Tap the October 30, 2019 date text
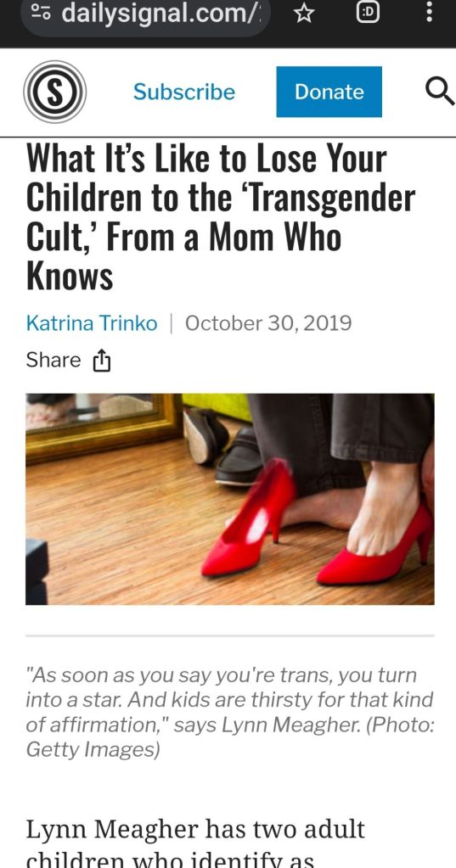The image size is (456, 868). click(x=268, y=322)
